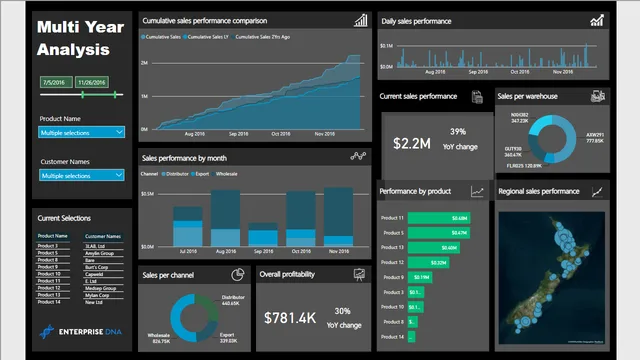The image size is (640, 360).
Task: Click the Customer Names column header in Current Selections
Action: coord(103,236)
